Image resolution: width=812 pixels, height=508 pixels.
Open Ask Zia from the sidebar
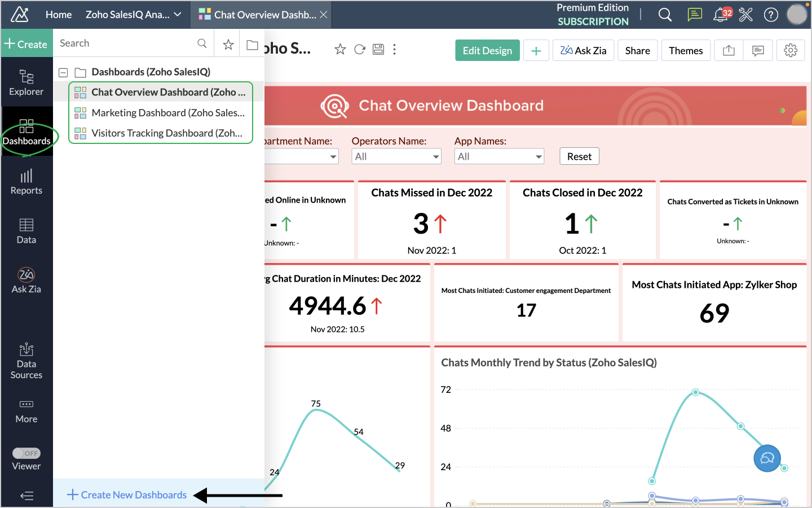pyautogui.click(x=27, y=281)
